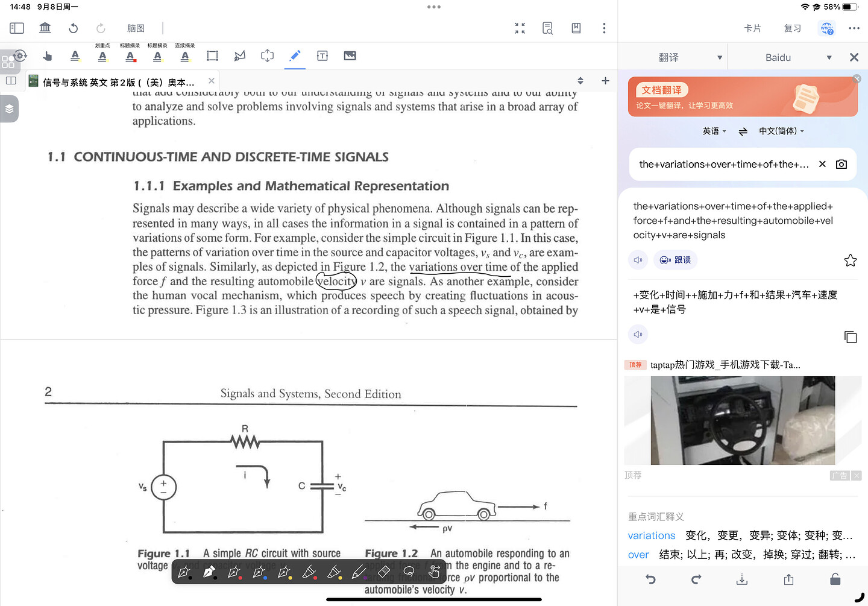Favorite the translation with star icon
868x606 pixels.
(850, 260)
